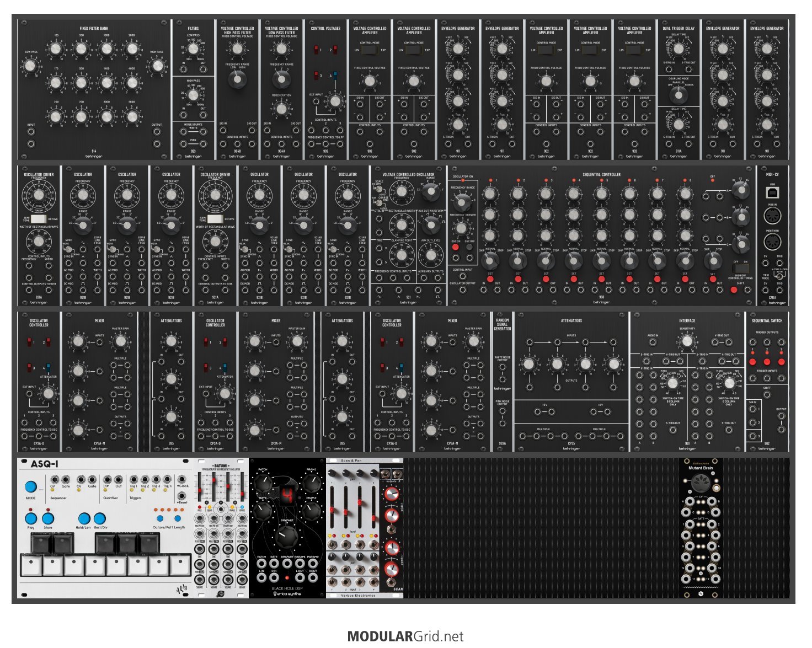Click the 'Mutant Brain' module title
The height and width of the screenshot is (648, 812).
[701, 468]
